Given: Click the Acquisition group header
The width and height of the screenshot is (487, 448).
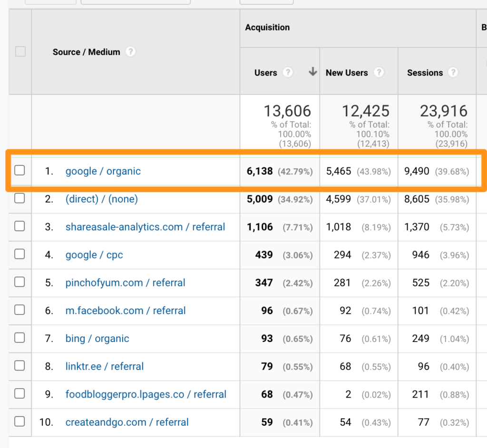Looking at the screenshot, I should (x=267, y=27).
